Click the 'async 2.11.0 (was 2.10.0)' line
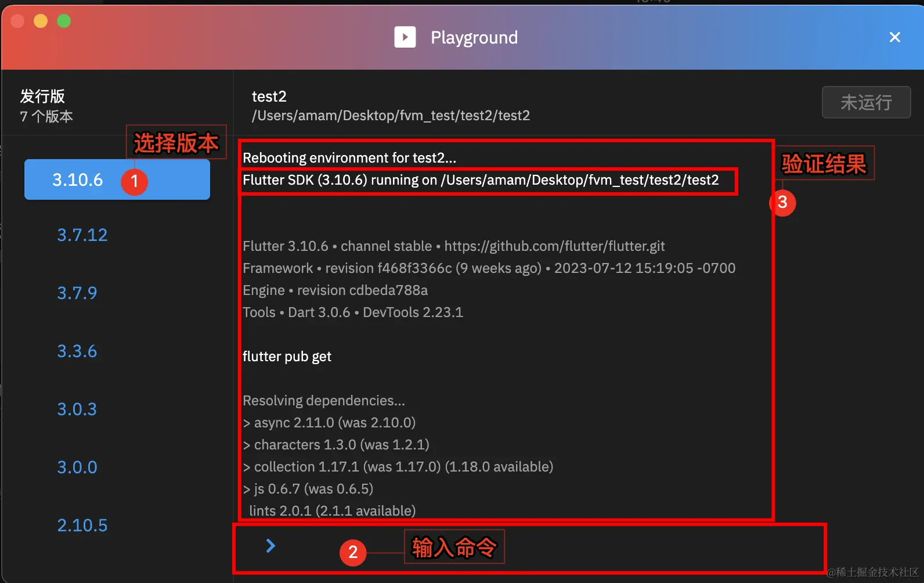 (x=329, y=423)
